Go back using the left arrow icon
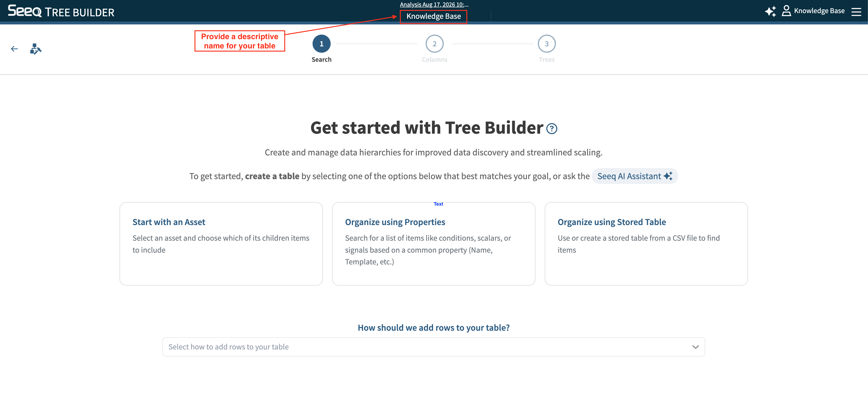The height and width of the screenshot is (399, 868). coord(14,49)
